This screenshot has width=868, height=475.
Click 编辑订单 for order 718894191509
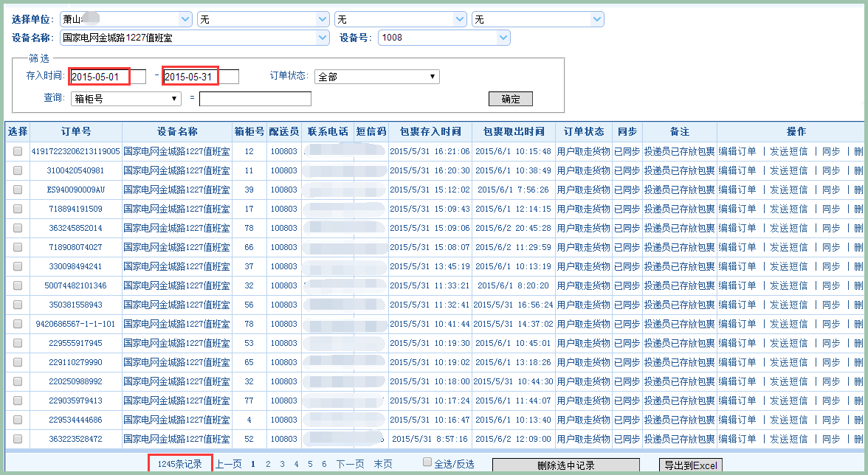pyautogui.click(x=737, y=209)
